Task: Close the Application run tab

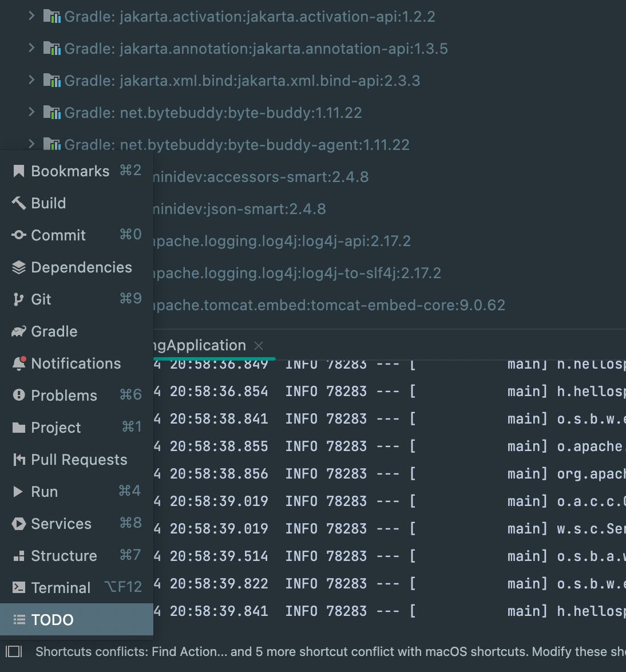Action: tap(259, 346)
